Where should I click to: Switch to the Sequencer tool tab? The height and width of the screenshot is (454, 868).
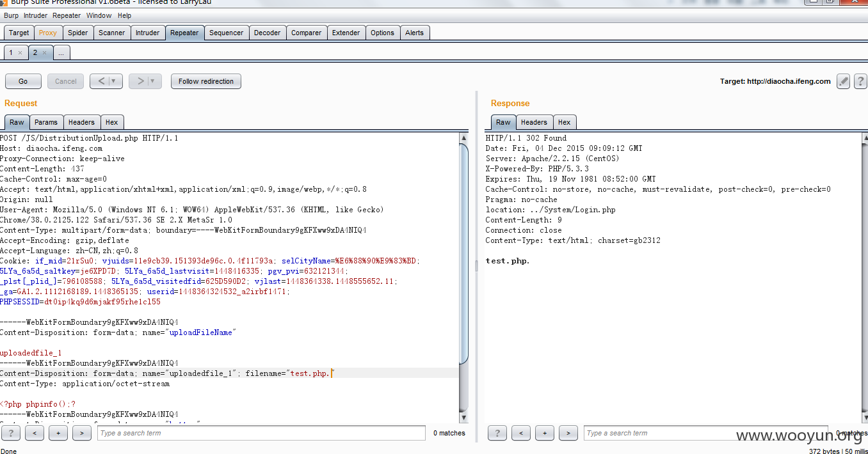[227, 33]
